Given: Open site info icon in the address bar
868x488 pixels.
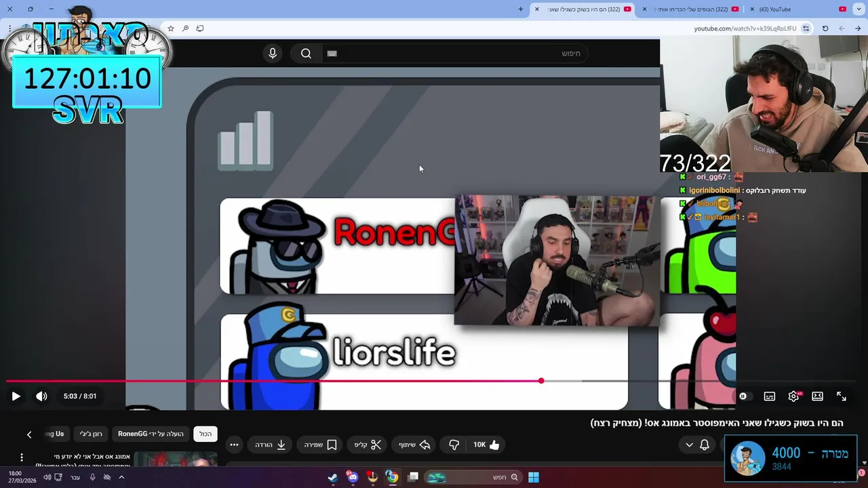Looking at the screenshot, I should coord(806,28).
